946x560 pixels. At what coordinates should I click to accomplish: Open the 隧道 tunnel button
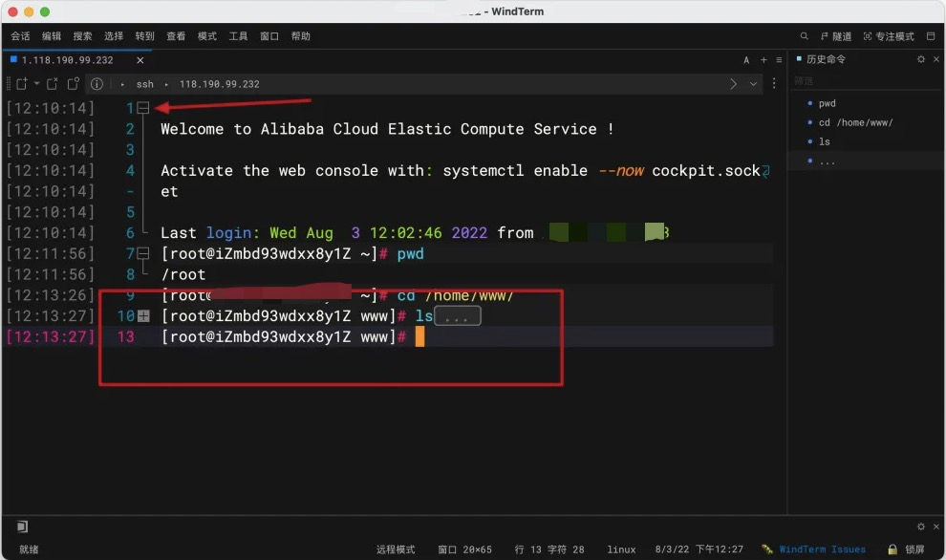[x=836, y=36]
